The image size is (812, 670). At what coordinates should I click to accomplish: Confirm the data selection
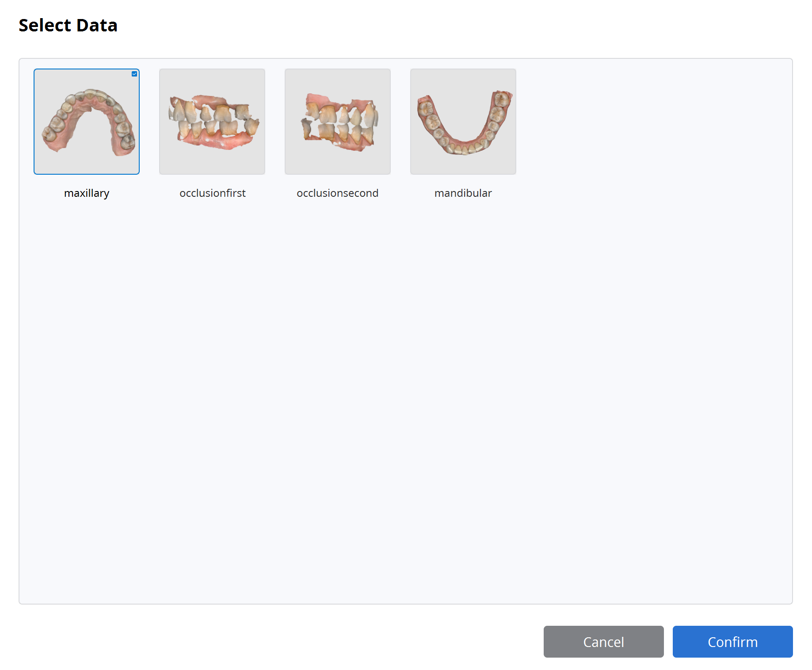(732, 642)
